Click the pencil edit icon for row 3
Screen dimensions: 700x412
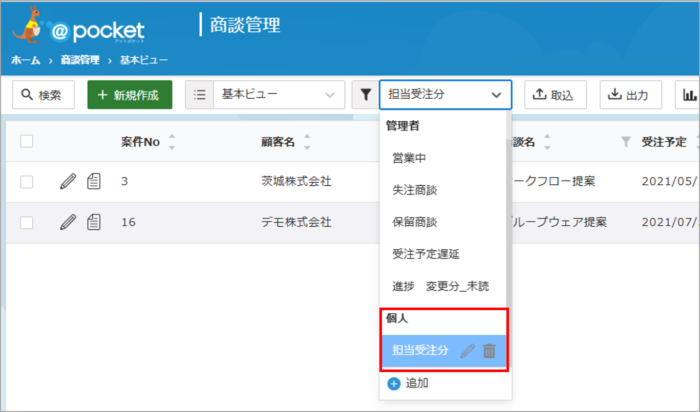click(68, 181)
